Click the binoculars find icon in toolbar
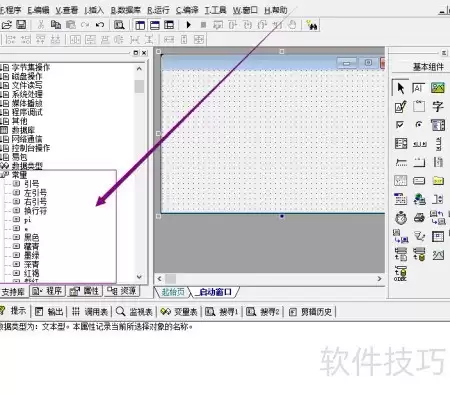The height and width of the screenshot is (395, 450). [312, 25]
